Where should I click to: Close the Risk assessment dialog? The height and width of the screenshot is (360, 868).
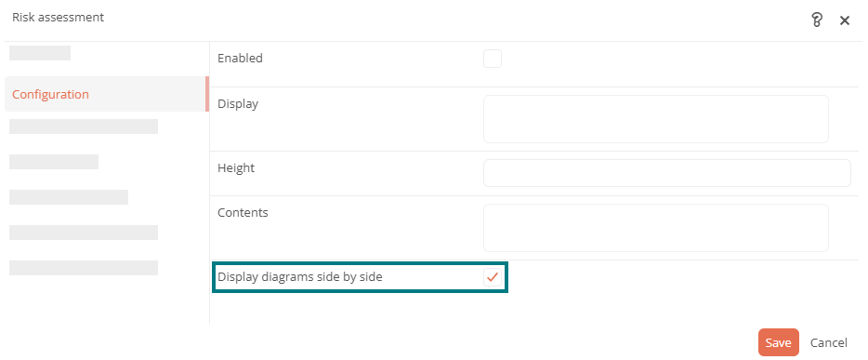(845, 21)
